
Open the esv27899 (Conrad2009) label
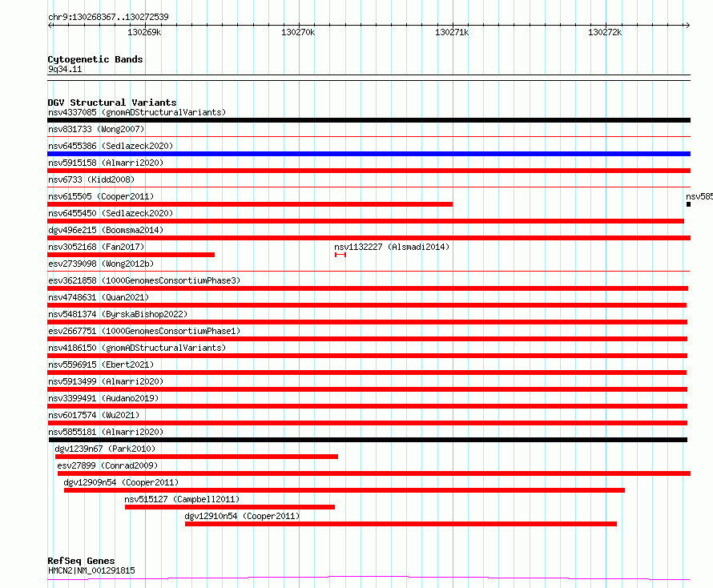pyautogui.click(x=107, y=465)
